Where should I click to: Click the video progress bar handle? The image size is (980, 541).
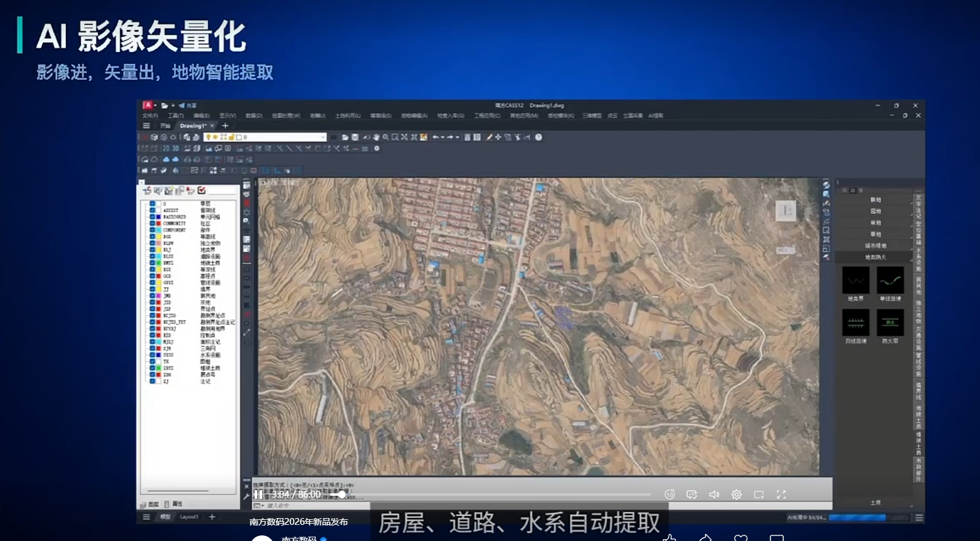click(341, 495)
